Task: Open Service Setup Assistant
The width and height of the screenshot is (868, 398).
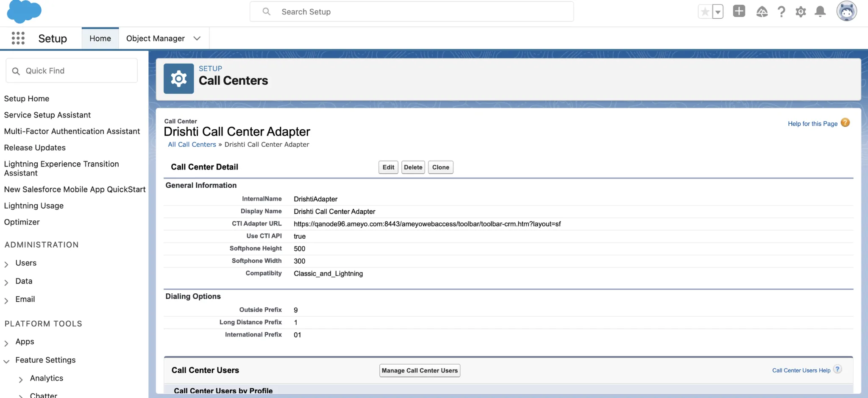Action: tap(47, 115)
